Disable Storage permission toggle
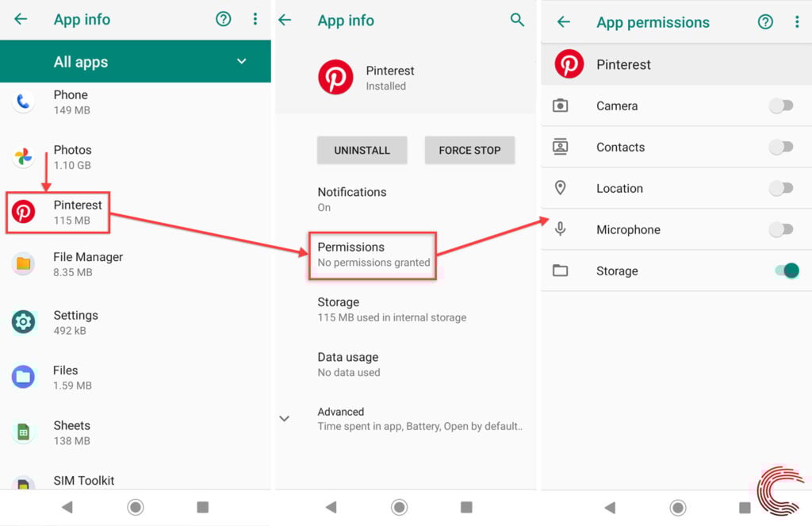The width and height of the screenshot is (812, 526). 787,271
